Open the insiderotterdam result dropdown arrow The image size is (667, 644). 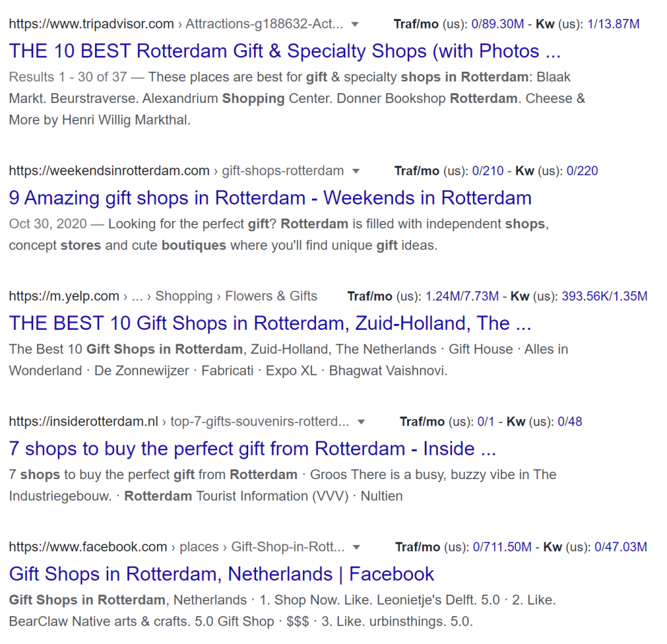pyautogui.click(x=361, y=422)
